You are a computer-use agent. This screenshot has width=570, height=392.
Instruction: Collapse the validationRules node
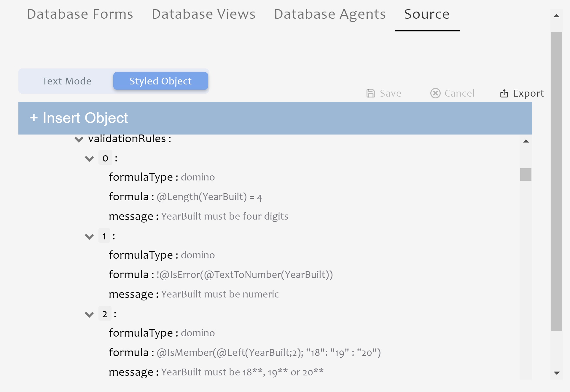[x=79, y=139]
